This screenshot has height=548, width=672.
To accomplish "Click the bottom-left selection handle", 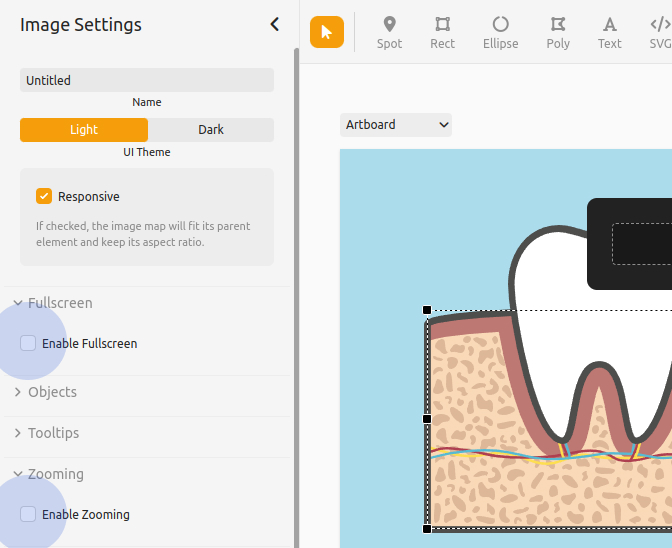I will [x=427, y=529].
